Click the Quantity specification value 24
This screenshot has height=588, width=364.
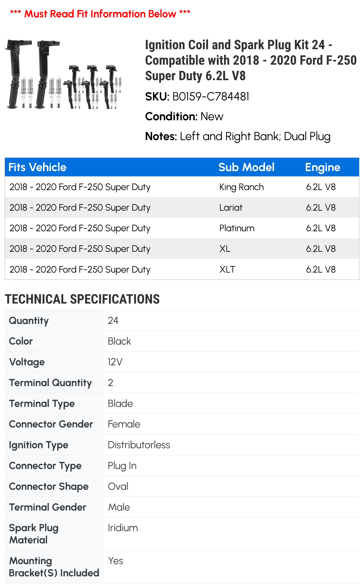coord(113,321)
